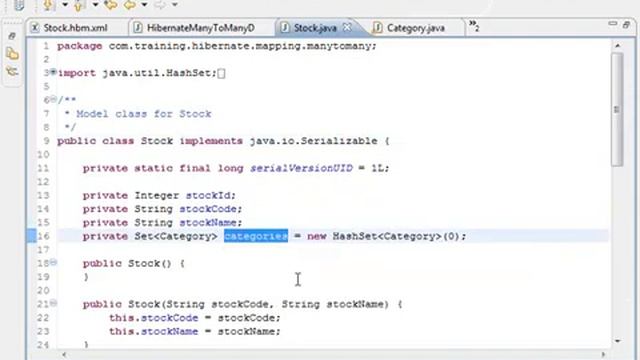Open Type Hierarchy icon in left sidebar
640x360 pixels.
click(12, 71)
